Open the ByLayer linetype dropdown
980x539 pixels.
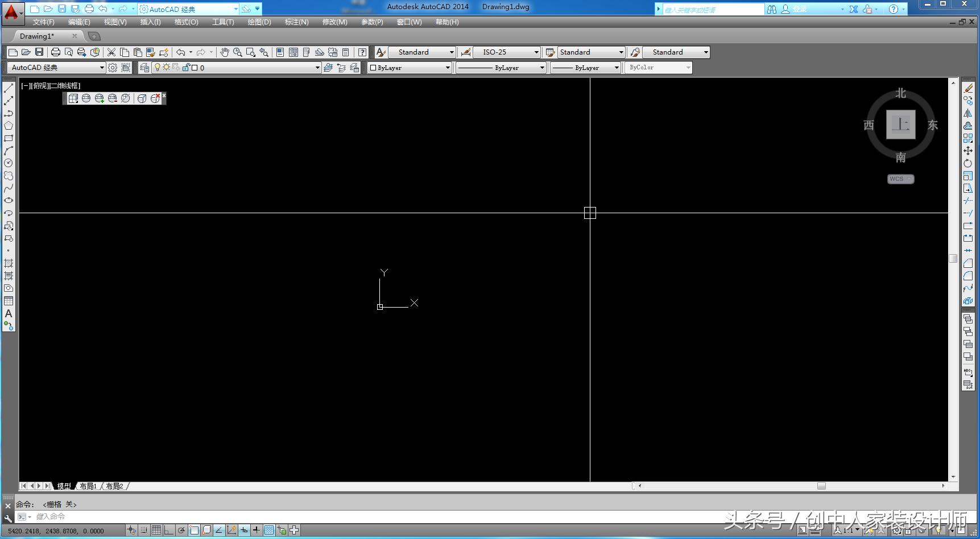coord(501,68)
